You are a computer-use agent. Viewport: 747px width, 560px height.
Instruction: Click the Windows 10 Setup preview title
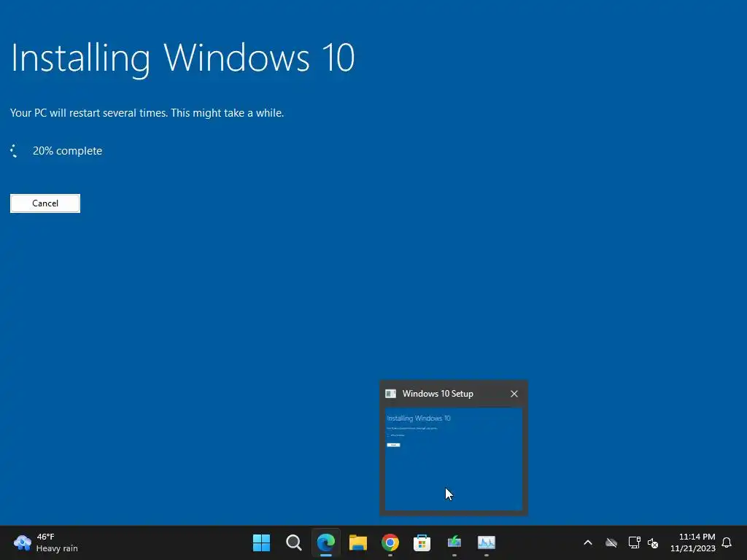(438, 394)
